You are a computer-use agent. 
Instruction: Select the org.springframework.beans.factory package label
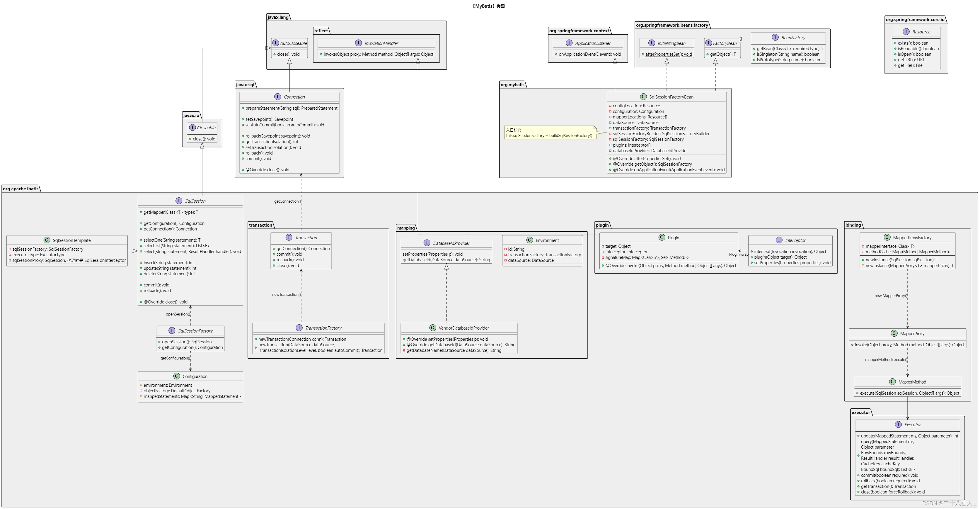tap(672, 25)
